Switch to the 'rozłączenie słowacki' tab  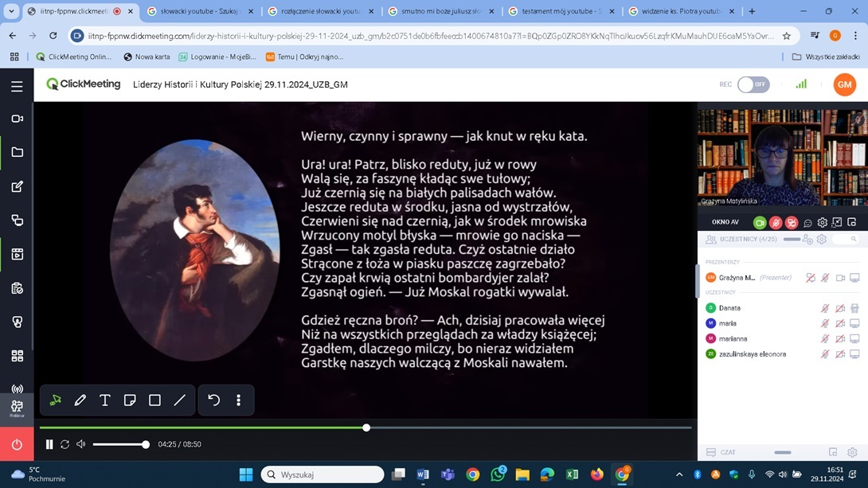tap(320, 11)
